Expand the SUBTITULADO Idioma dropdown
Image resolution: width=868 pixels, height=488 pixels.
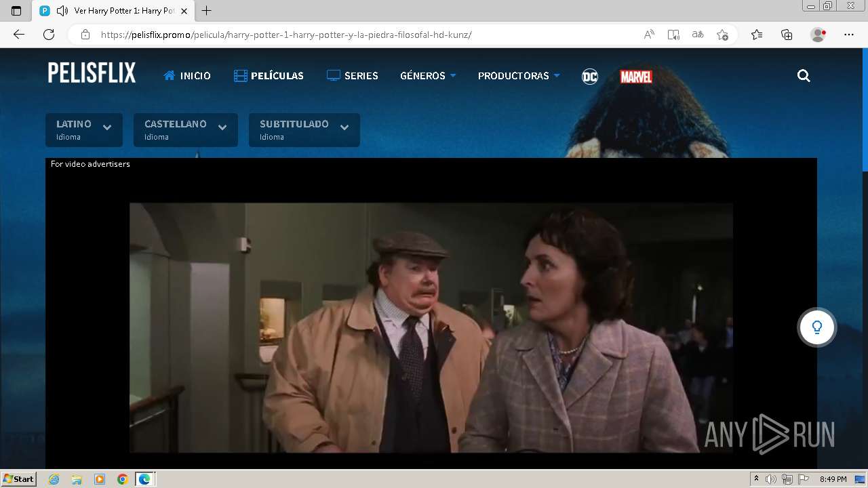click(x=304, y=130)
